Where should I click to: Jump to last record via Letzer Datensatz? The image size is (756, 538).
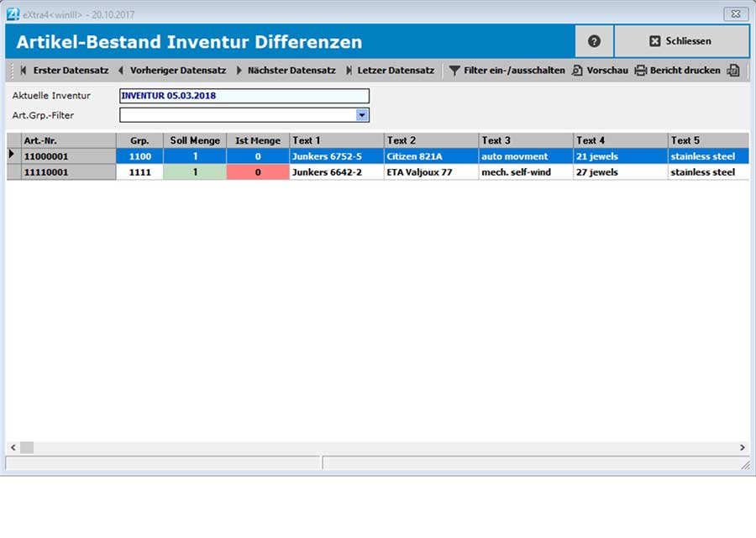pos(391,71)
